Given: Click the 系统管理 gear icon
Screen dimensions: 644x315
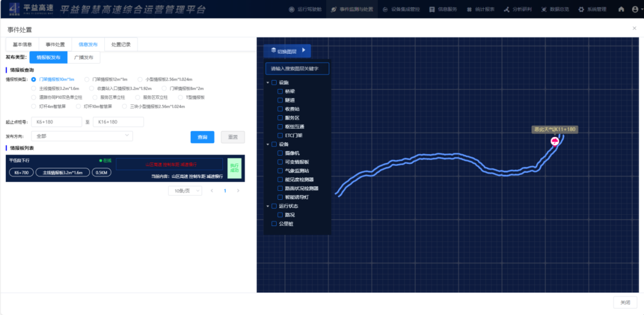Looking at the screenshot, I should click(x=581, y=10).
